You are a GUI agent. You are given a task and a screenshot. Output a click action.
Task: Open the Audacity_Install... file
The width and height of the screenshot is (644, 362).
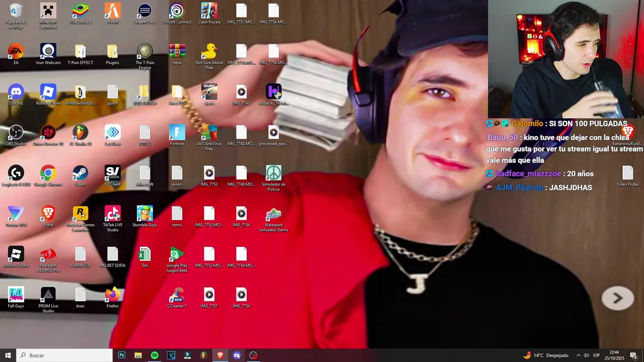point(274,95)
